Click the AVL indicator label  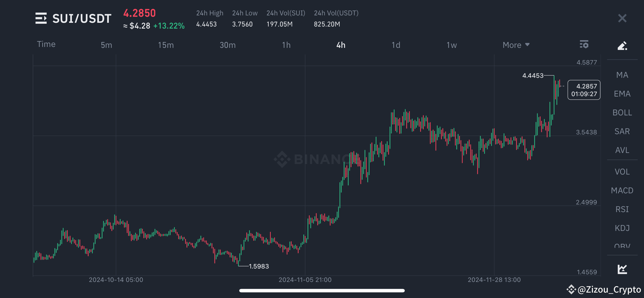click(622, 150)
